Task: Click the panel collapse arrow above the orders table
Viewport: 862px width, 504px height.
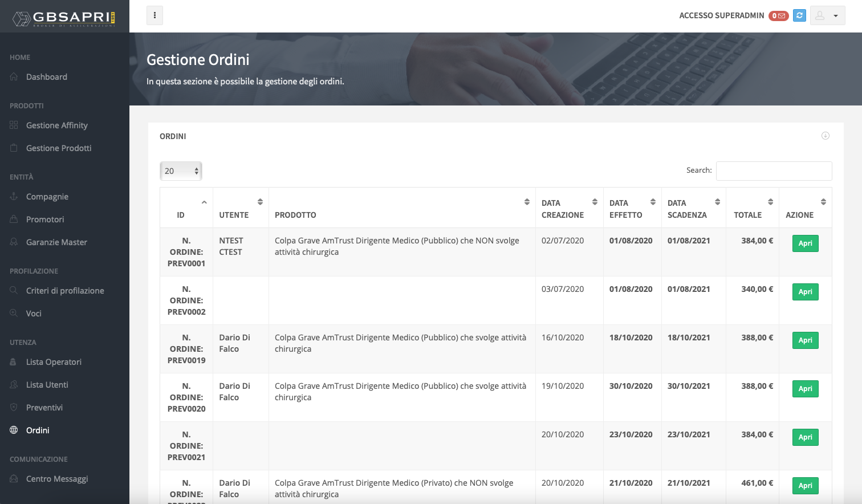Action: click(x=825, y=136)
